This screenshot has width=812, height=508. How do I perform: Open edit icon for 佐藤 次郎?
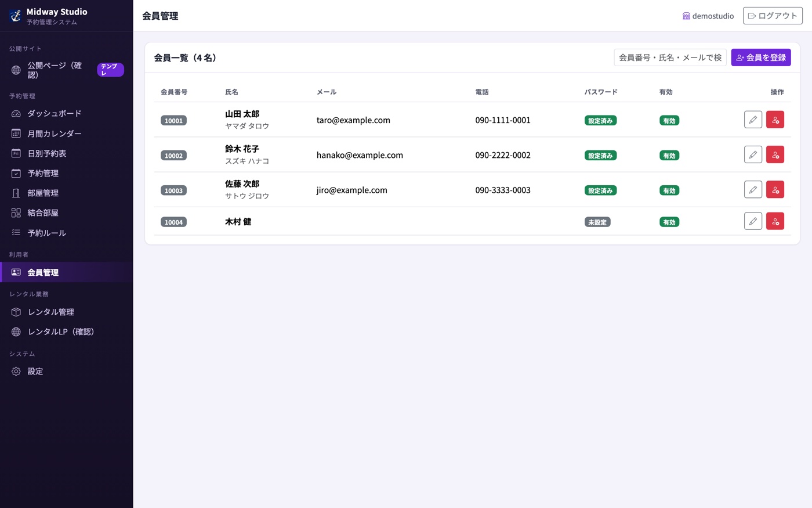(753, 189)
